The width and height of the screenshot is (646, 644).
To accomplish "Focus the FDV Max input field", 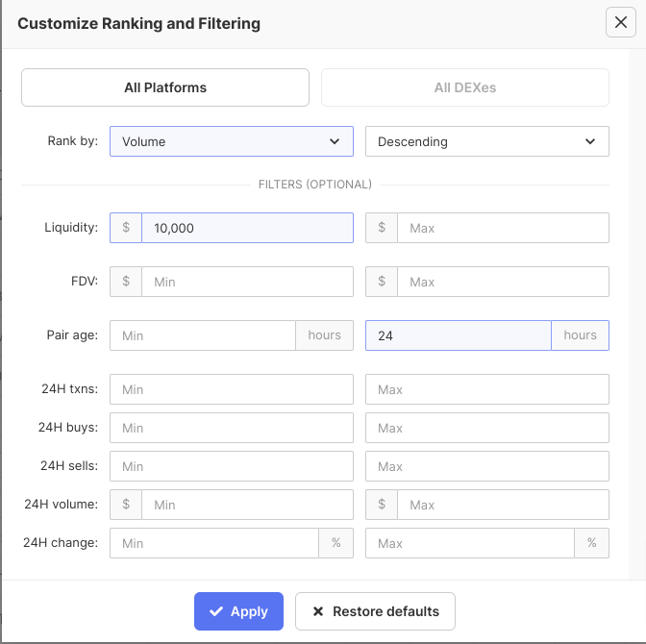I will tap(503, 282).
